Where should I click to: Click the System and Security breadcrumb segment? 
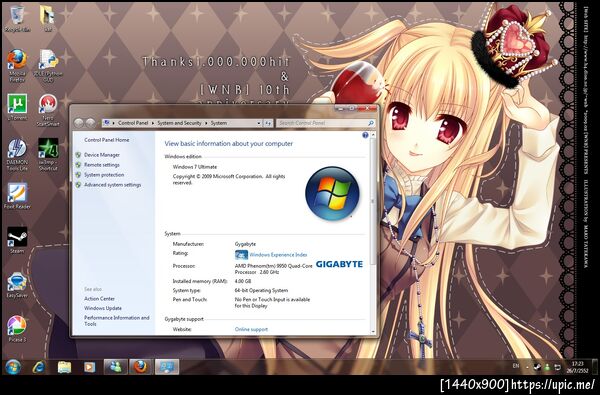[x=179, y=123]
